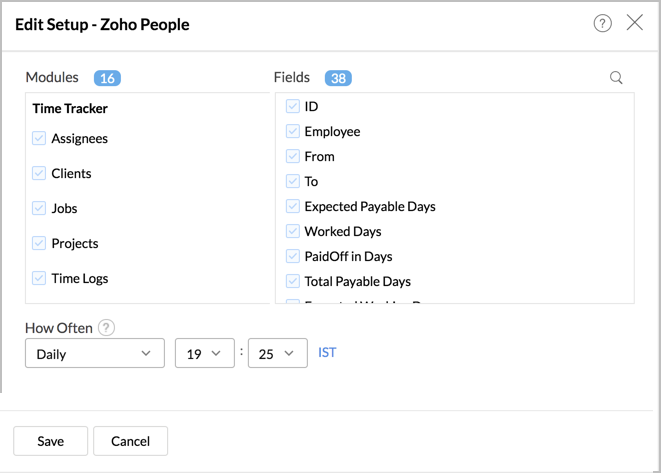
Task: Expand the hour dropdown showing 19
Action: tap(205, 354)
